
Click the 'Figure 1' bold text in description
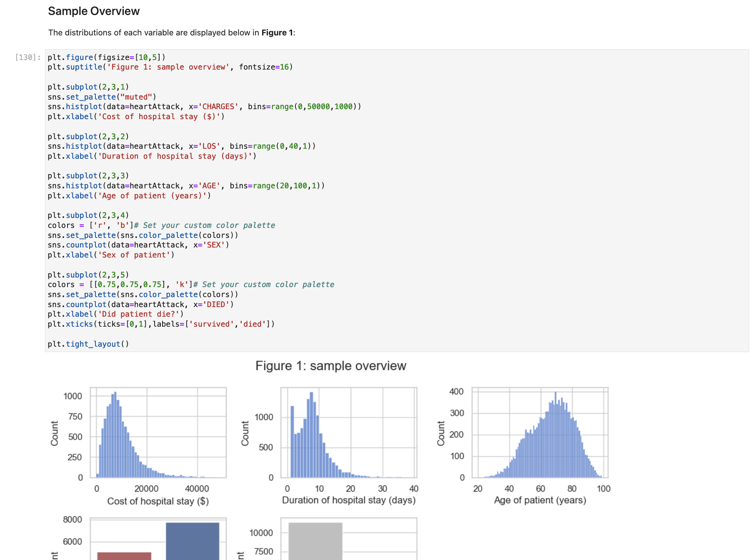pos(277,32)
